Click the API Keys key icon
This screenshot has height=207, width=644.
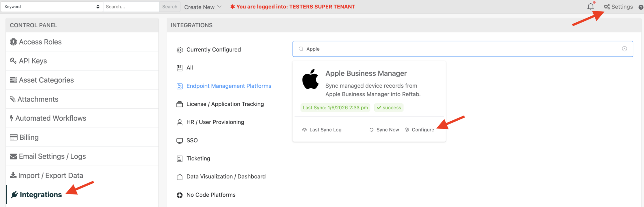click(13, 61)
